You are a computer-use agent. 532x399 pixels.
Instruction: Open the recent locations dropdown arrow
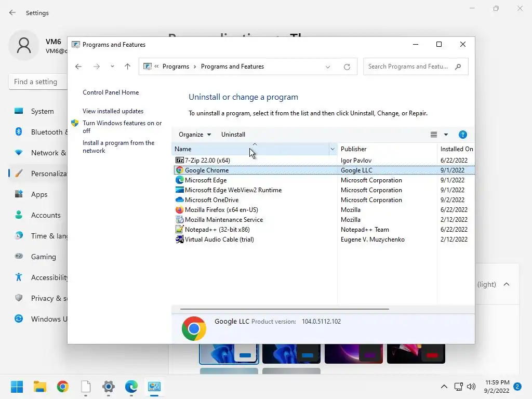(x=112, y=66)
